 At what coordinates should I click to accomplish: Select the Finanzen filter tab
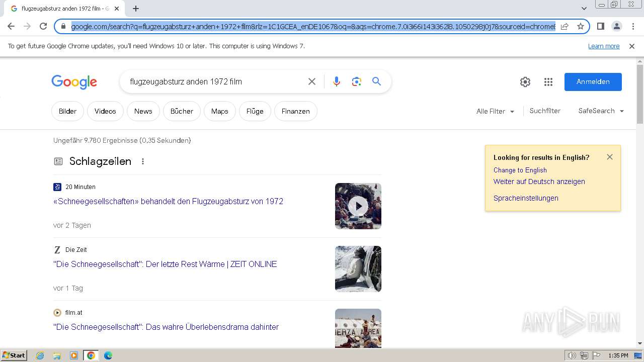[296, 111]
